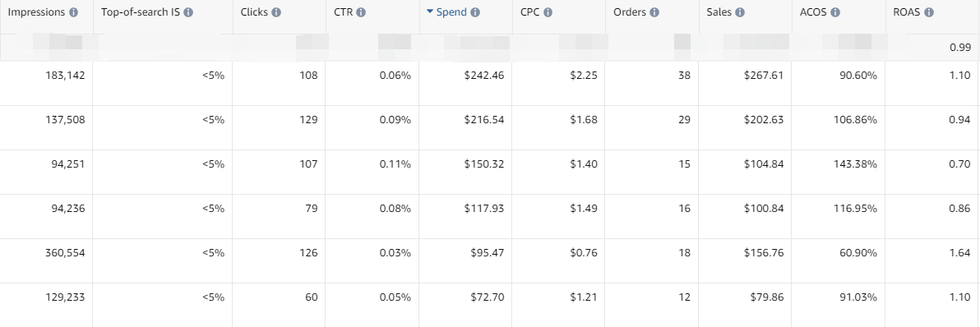Click the 143.38% ACOS value
The image size is (980, 327).
(856, 164)
